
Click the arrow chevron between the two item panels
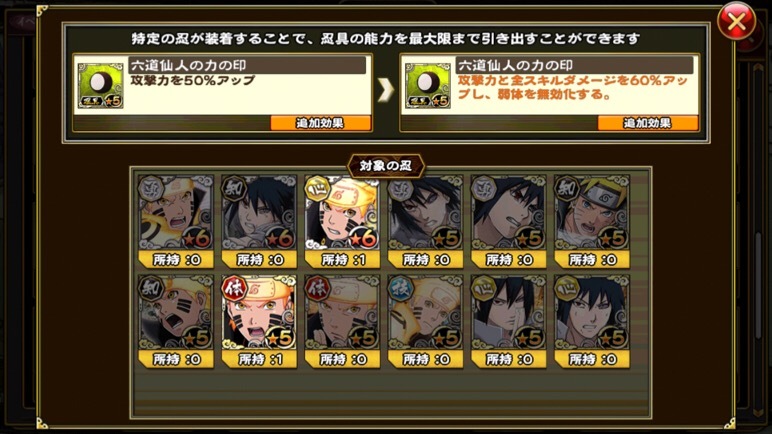[386, 90]
